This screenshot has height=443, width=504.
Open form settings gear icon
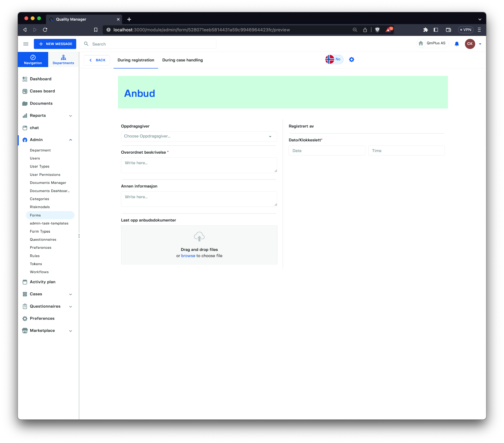click(352, 60)
